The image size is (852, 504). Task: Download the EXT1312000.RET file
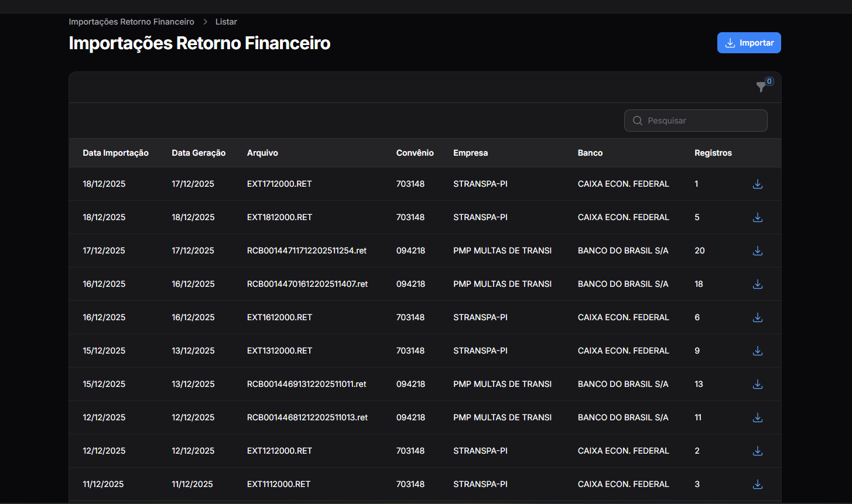coord(757,351)
